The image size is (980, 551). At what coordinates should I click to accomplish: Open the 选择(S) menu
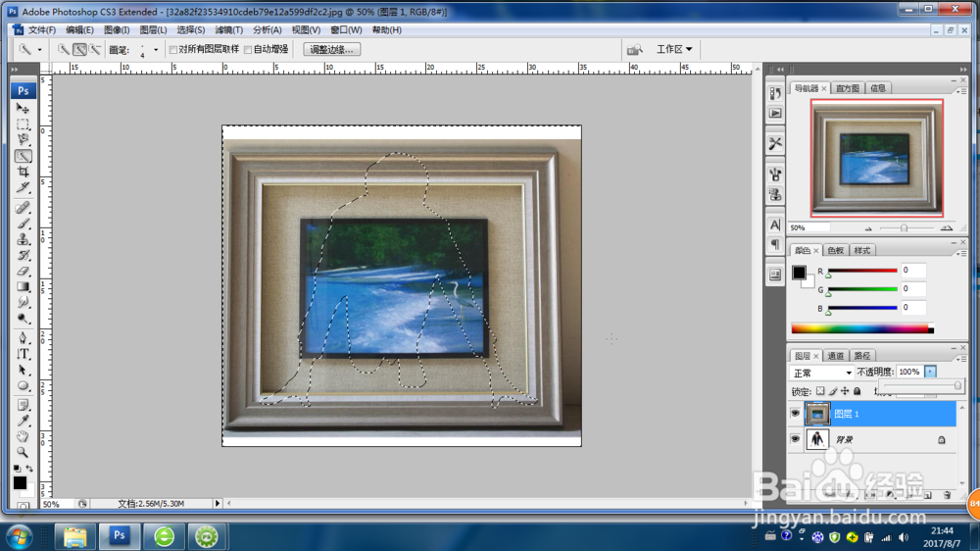(191, 30)
